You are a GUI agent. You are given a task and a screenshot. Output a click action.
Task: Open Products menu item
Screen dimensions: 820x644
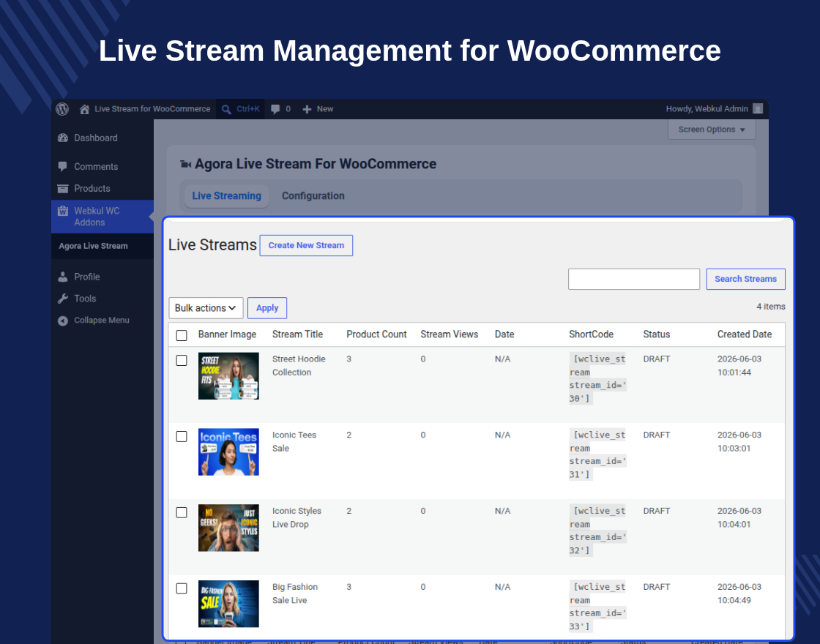(x=102, y=189)
